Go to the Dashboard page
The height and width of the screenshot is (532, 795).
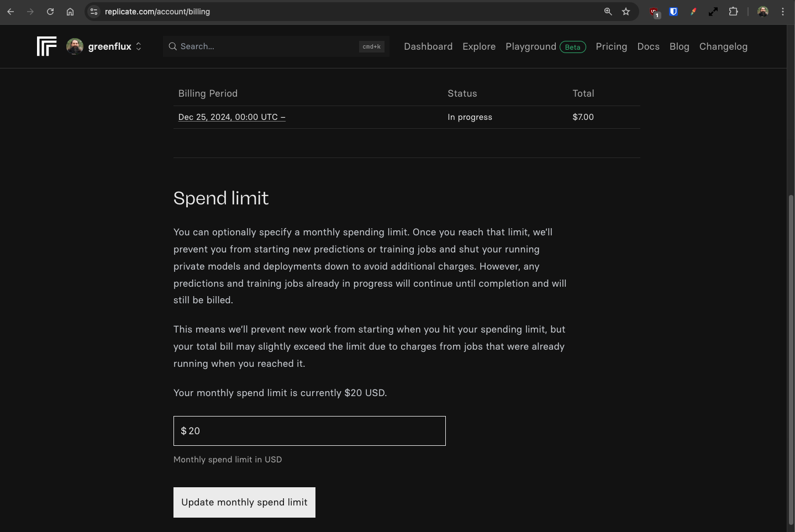pyautogui.click(x=428, y=46)
